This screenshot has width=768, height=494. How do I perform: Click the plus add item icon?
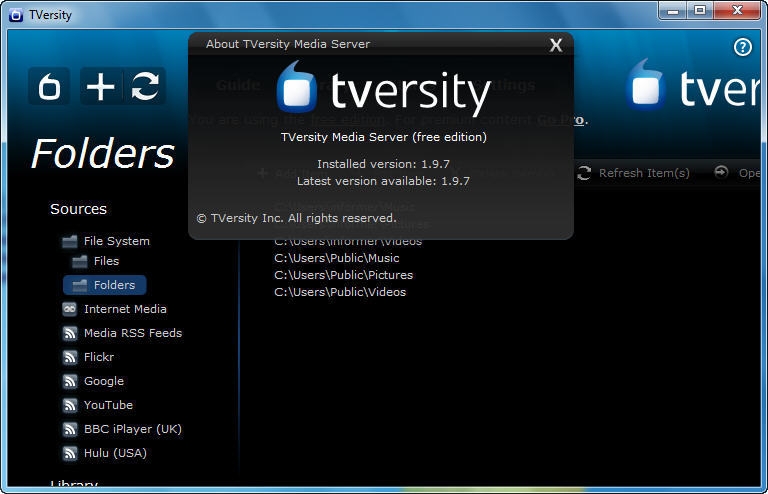101,86
